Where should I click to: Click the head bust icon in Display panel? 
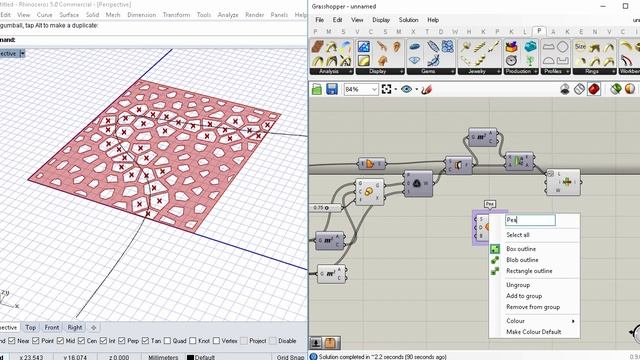pyautogui.click(x=382, y=61)
